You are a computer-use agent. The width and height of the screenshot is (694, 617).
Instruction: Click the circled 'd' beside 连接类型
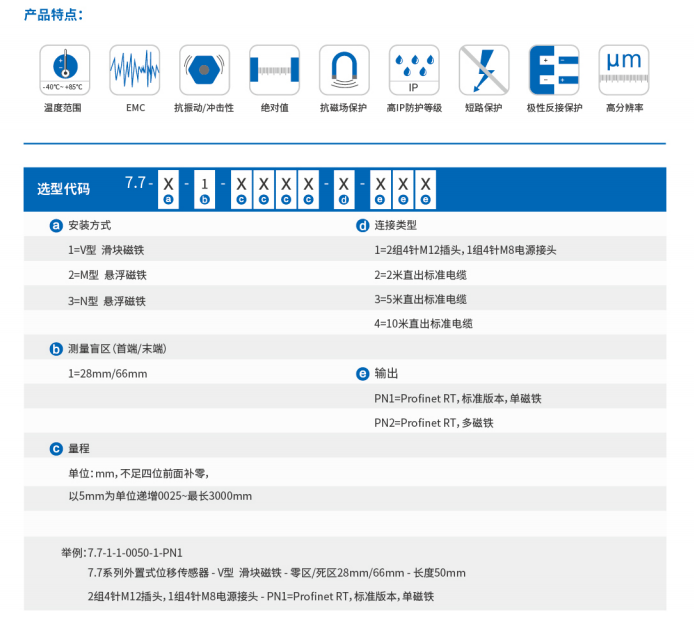click(x=363, y=226)
